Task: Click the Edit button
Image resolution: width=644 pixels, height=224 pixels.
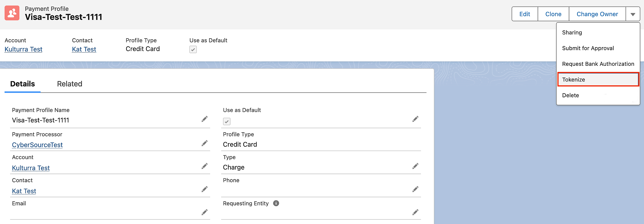Action: [525, 14]
